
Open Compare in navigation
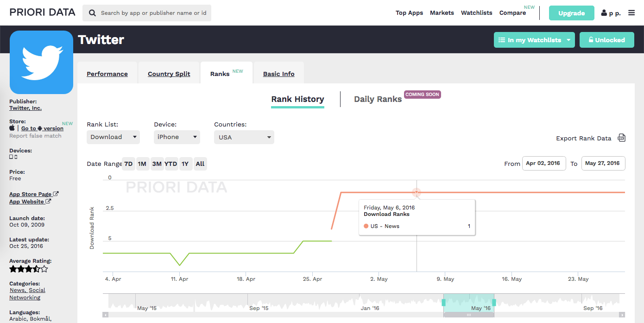(x=512, y=13)
